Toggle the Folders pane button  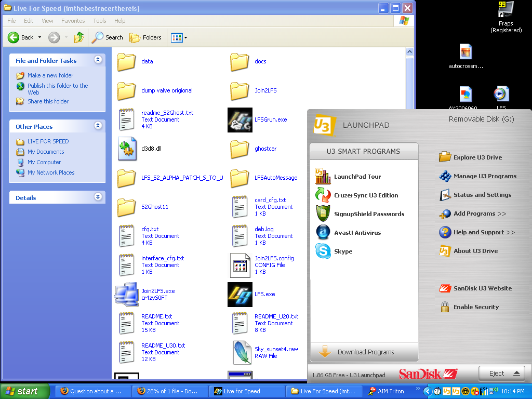coord(145,37)
